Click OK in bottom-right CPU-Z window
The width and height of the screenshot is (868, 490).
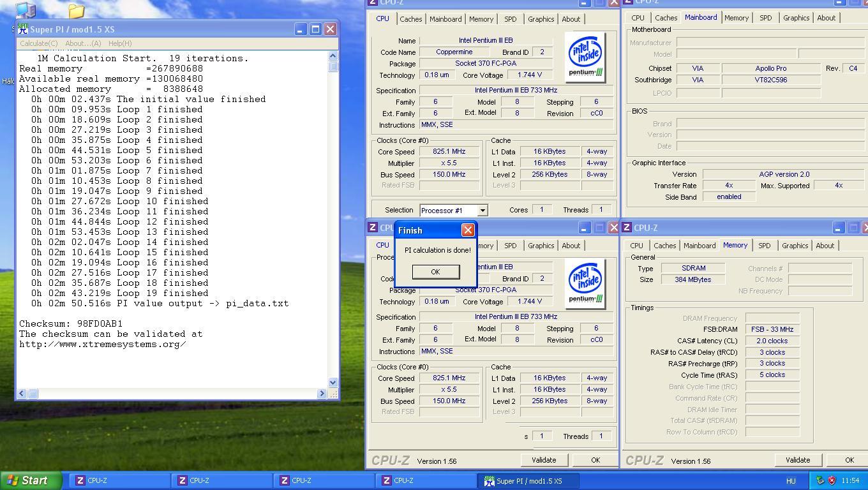(x=848, y=460)
